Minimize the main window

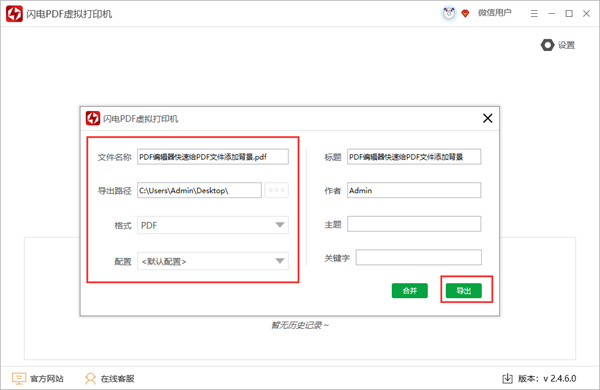[551, 14]
